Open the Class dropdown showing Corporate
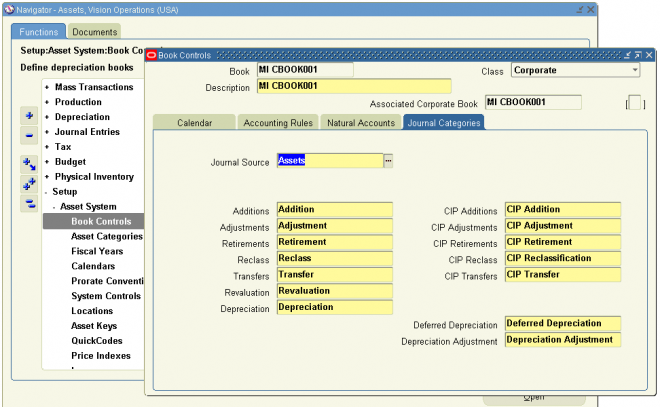Image resolution: width=660 pixels, height=407 pixels. 576,70
